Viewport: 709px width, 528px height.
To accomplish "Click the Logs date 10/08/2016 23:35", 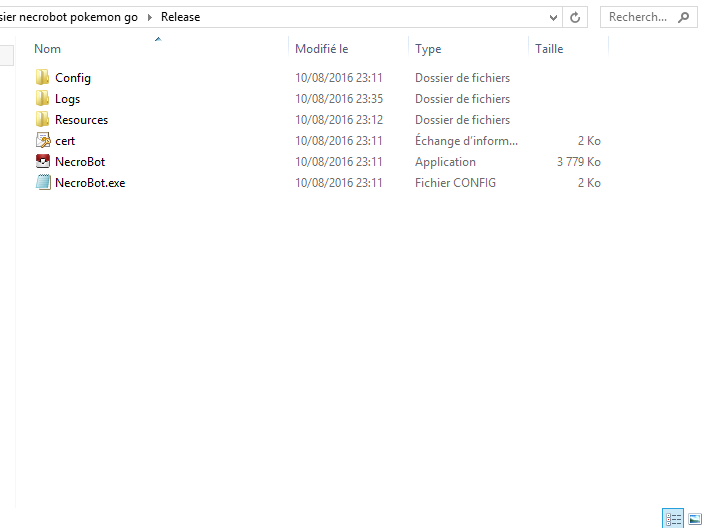I will point(339,99).
